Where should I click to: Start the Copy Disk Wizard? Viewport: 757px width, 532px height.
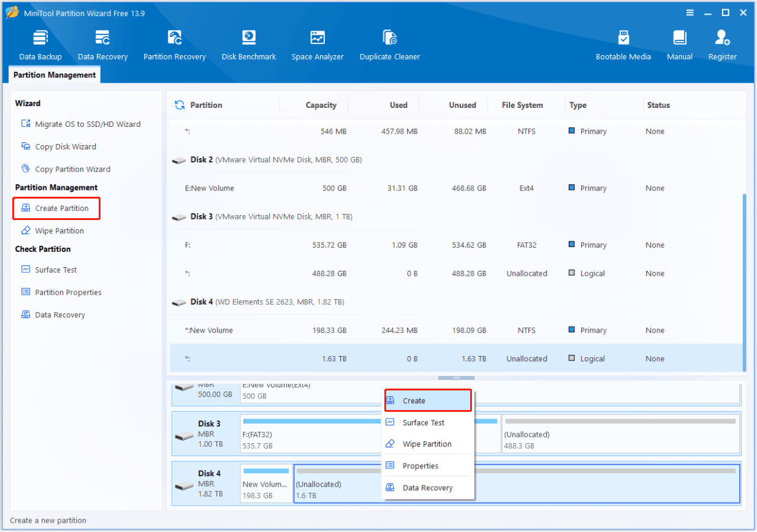[58, 146]
